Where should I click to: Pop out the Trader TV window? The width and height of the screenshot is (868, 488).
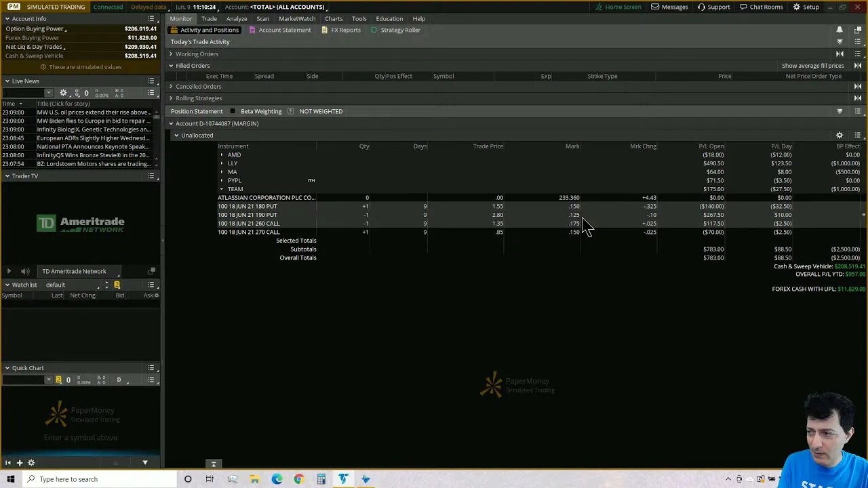tap(151, 271)
